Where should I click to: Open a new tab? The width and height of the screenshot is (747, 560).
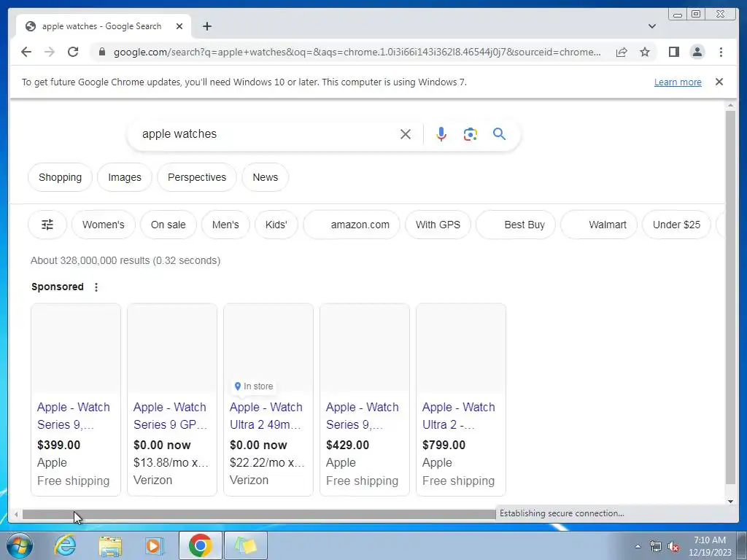(206, 26)
